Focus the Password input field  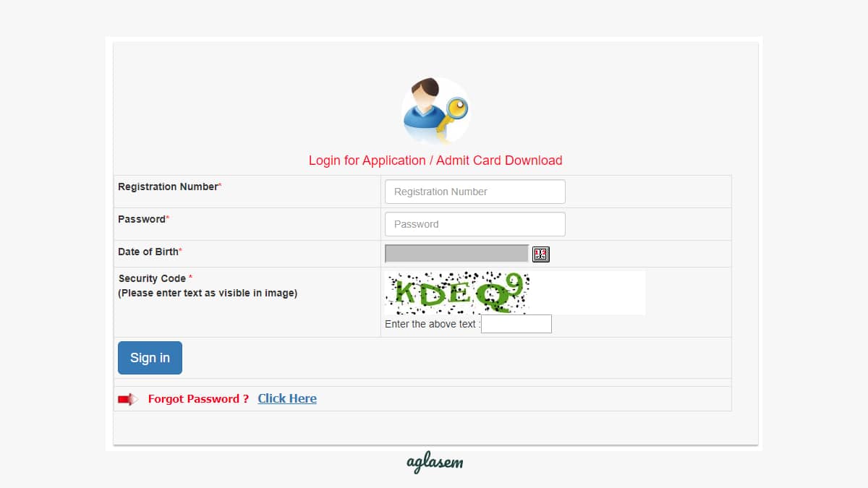475,224
